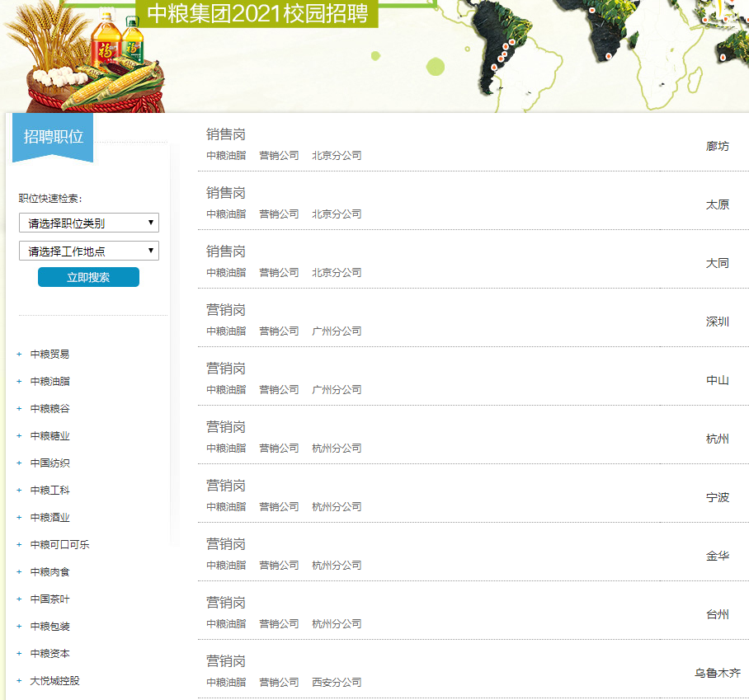Click 北京分公司 in the 廊坊 row
Image resolution: width=749 pixels, height=700 pixels.
[x=337, y=156]
